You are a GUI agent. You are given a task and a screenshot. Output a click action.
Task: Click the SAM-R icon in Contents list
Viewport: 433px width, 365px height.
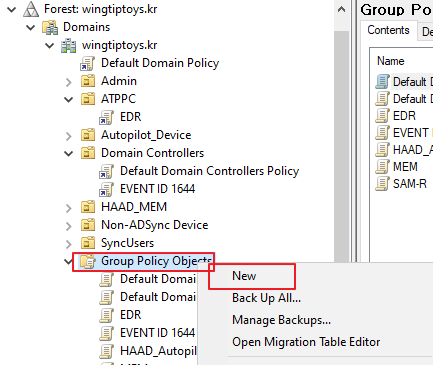(382, 184)
